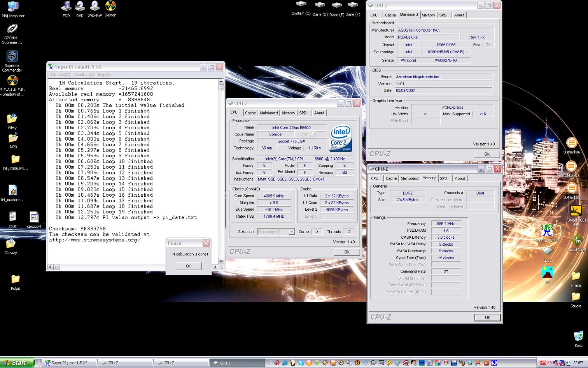The image size is (588, 368).
Task: Open About tab in Motherboard CPU-Z window
Action: click(459, 15)
